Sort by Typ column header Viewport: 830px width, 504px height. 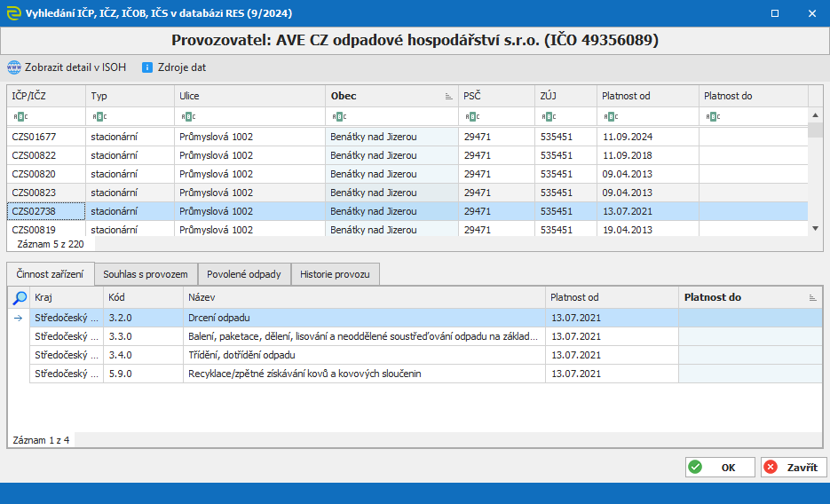coord(130,96)
